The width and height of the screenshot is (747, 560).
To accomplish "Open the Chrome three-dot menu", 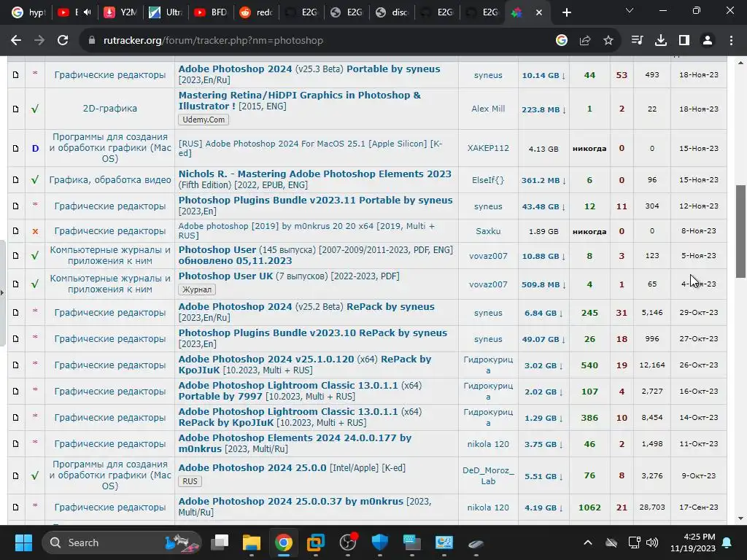I will click(x=731, y=41).
